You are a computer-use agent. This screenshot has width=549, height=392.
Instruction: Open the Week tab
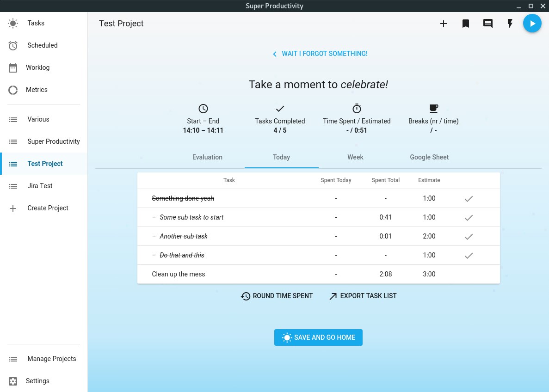tap(355, 157)
